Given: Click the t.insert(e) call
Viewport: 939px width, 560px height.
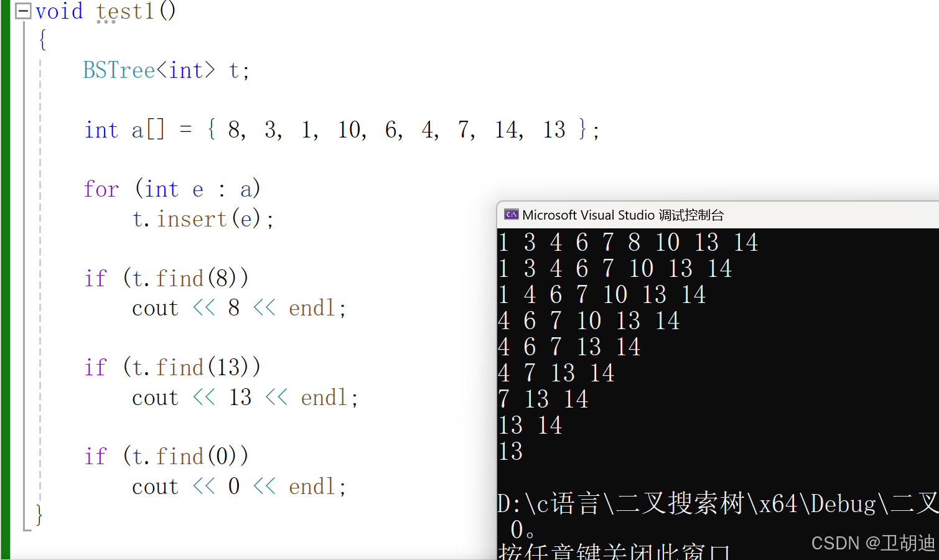Looking at the screenshot, I should tap(203, 219).
